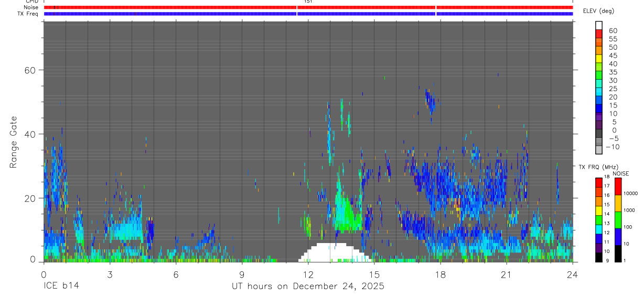Click the 'Noise' row label at top left
The image size is (644, 297).
(x=31, y=7)
